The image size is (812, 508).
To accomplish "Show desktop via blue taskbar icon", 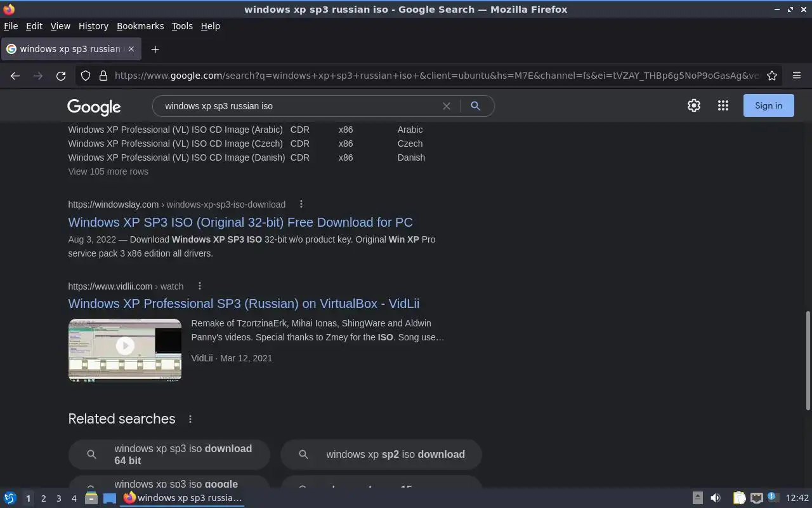I will coord(110,498).
